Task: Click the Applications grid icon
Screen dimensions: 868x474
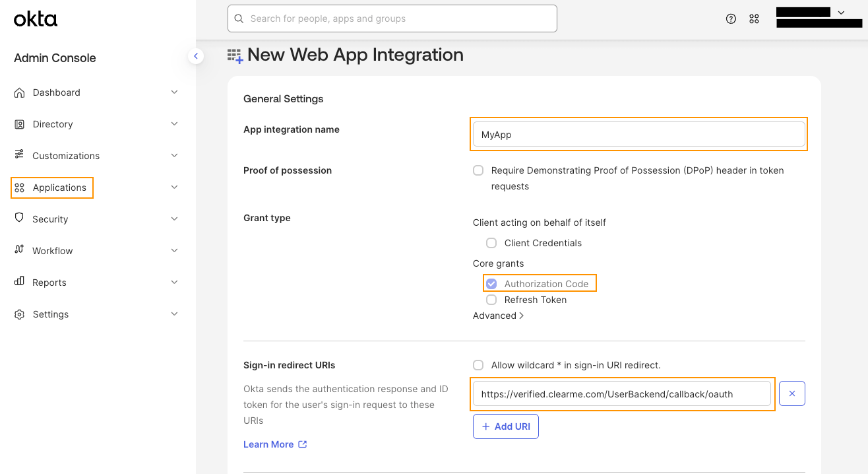Action: (x=19, y=187)
